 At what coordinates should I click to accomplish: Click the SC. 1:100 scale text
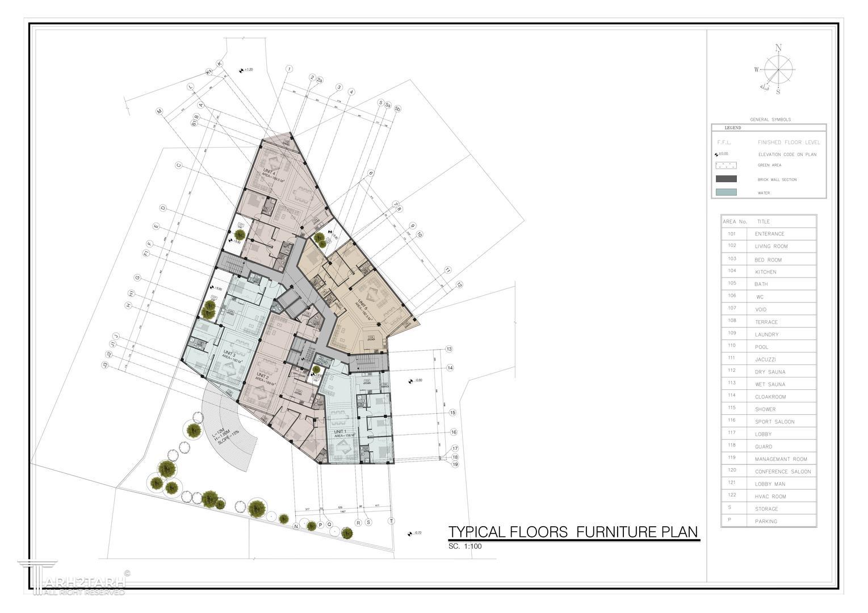464,547
